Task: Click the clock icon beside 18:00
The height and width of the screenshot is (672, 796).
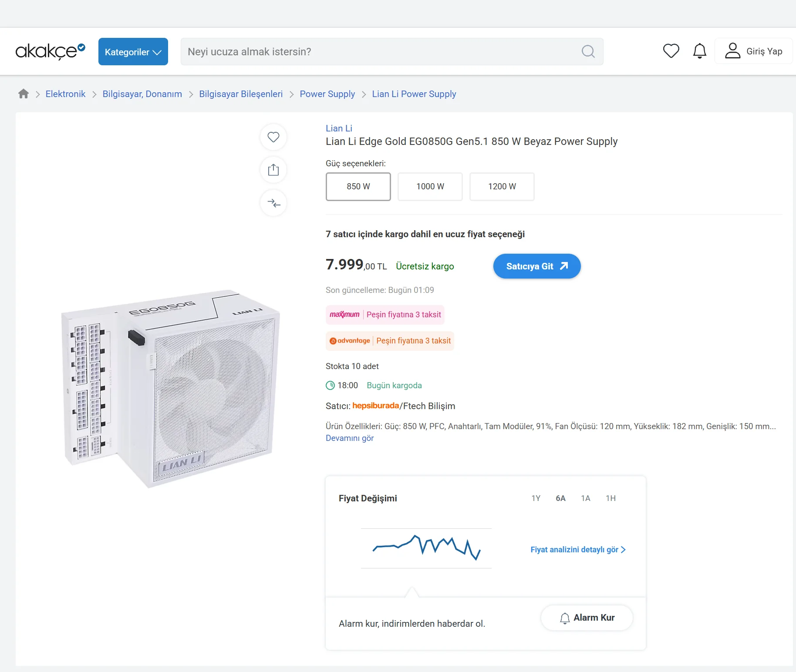Action: pos(331,386)
